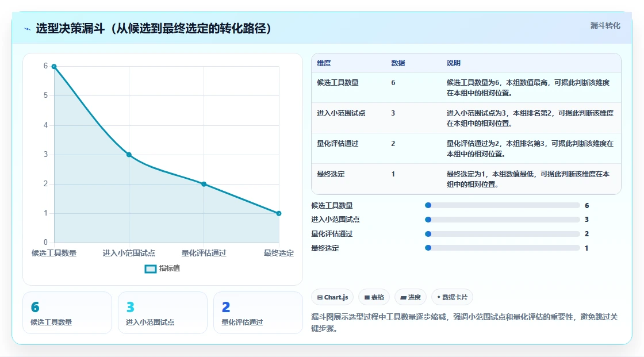Click the 表格 tag chip
This screenshot has height=357, width=644.
click(x=374, y=297)
